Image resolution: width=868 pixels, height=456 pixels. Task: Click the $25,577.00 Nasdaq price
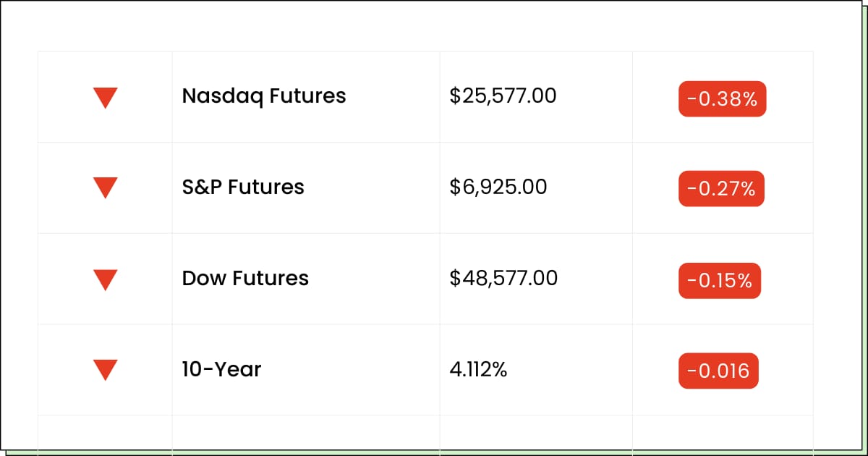[x=503, y=96]
